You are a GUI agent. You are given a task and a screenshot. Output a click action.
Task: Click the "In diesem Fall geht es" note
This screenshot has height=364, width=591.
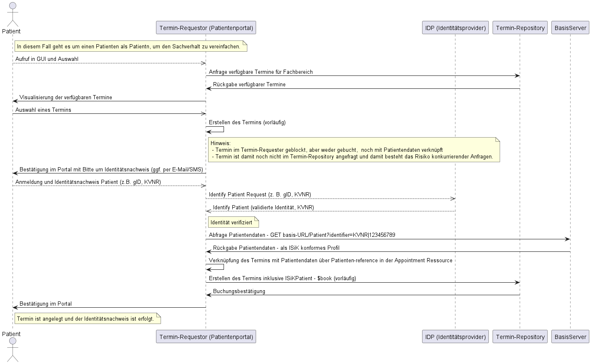[x=131, y=46]
